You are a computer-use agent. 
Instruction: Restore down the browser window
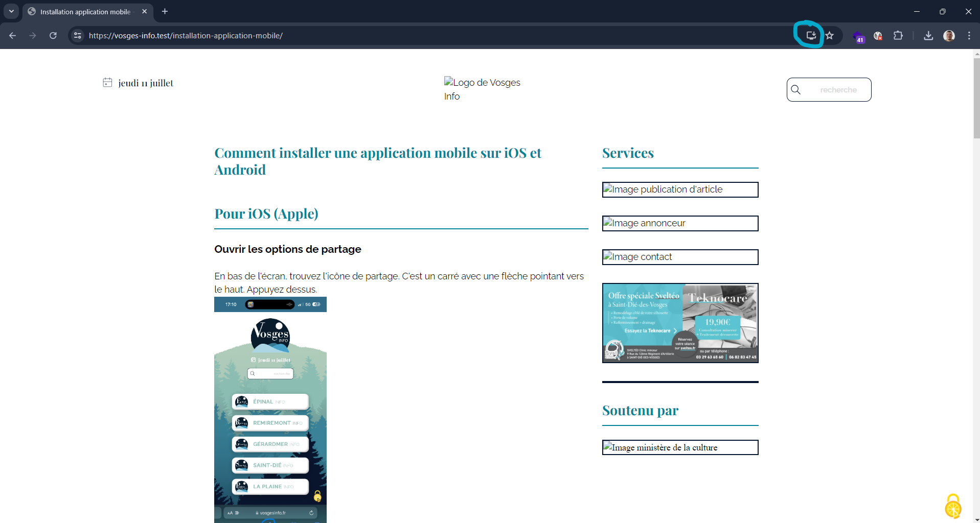click(943, 11)
